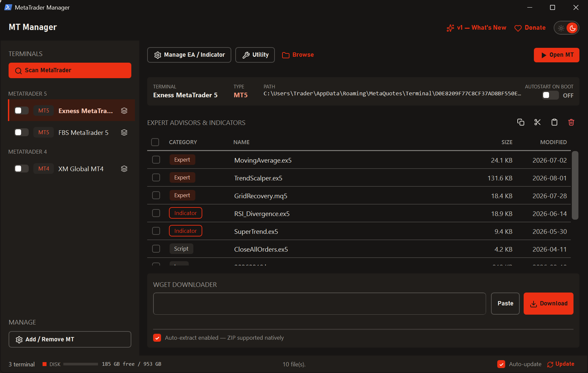Check MovingAverage.ex5 row checkbox
This screenshot has height=373, width=588.
coord(156,160)
